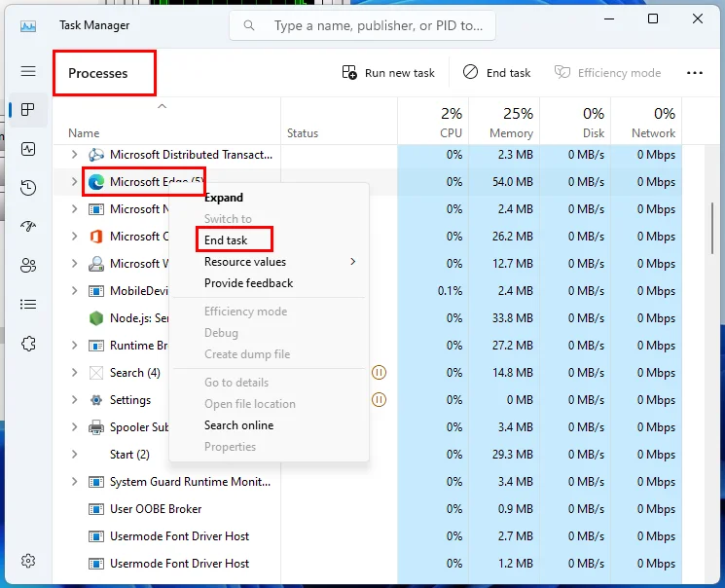Sort by the Network column header
The width and height of the screenshot is (725, 588).
click(x=647, y=122)
